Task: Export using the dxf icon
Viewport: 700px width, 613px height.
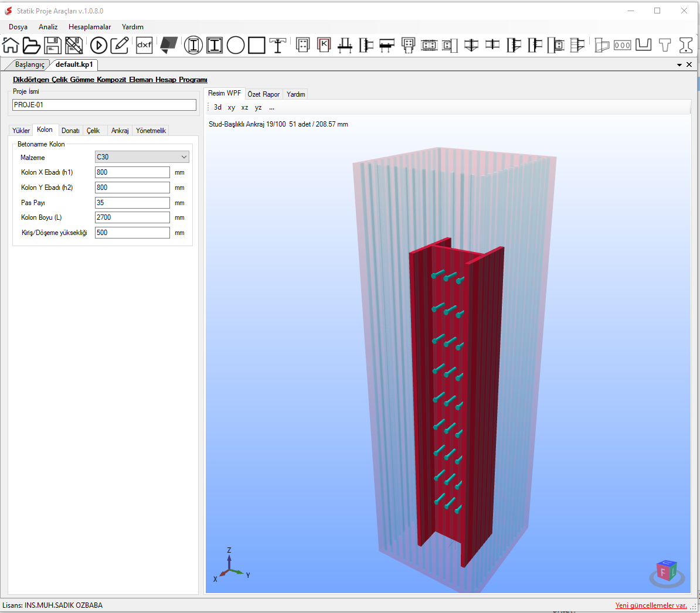Action: (x=144, y=45)
